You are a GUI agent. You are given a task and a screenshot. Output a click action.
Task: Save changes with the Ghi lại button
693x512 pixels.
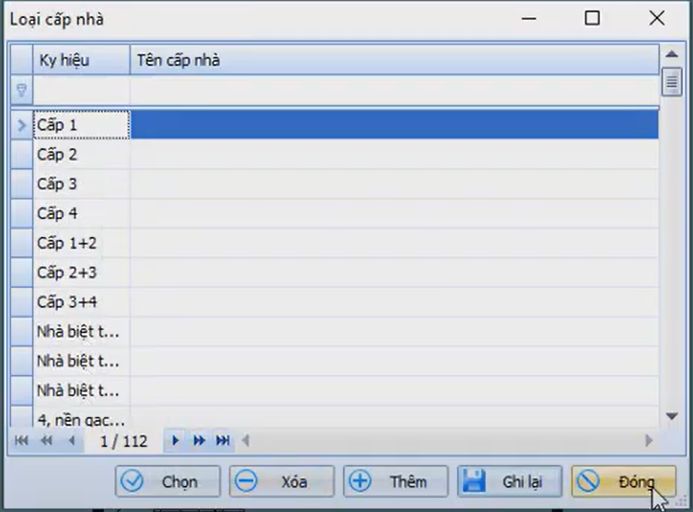508,481
